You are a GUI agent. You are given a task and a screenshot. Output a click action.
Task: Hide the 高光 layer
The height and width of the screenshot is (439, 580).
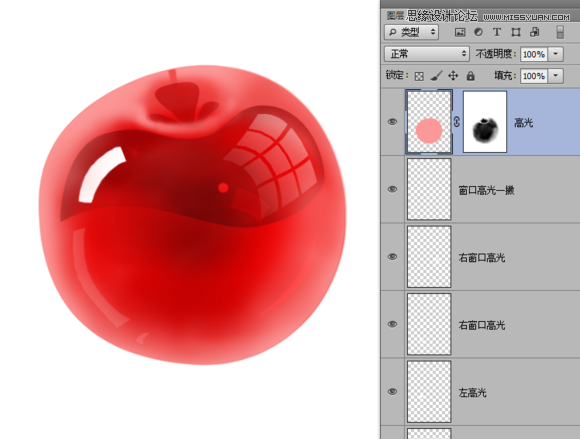(392, 122)
